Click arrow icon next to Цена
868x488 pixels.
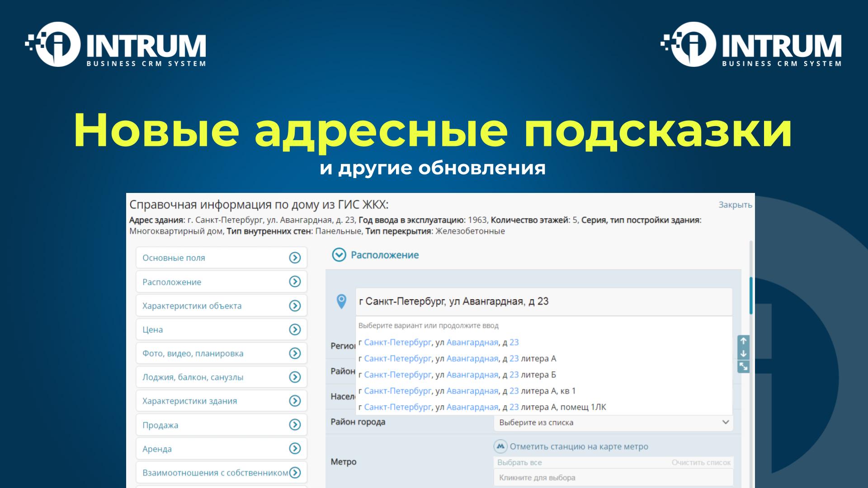[295, 329]
